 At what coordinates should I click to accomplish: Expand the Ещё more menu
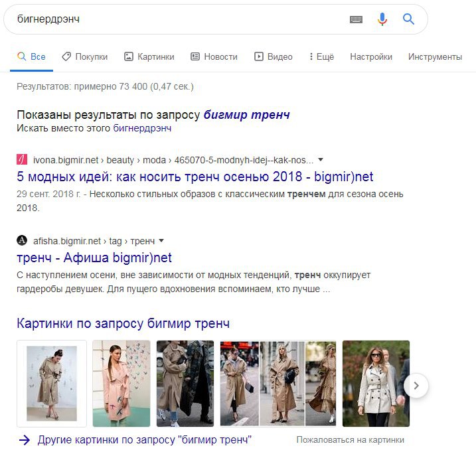point(321,56)
